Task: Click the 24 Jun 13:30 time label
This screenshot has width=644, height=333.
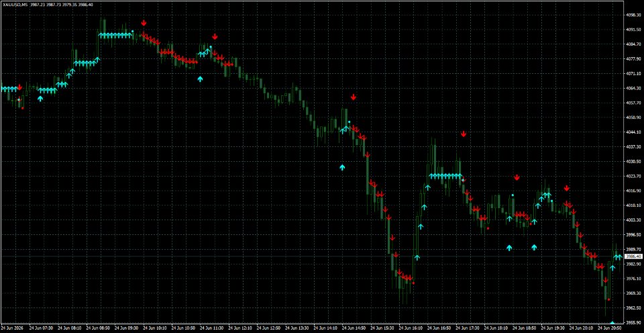Action: tap(297, 328)
